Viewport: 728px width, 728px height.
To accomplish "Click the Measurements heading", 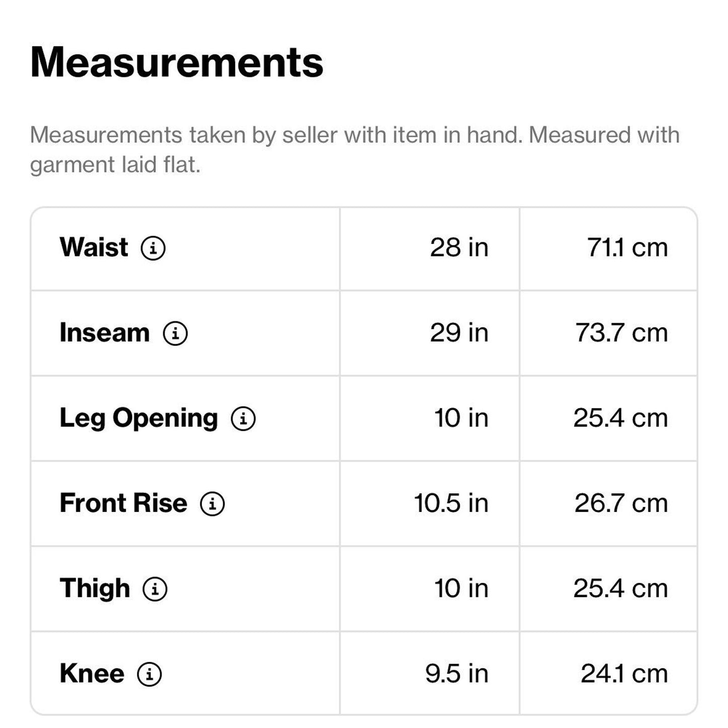I will [176, 62].
